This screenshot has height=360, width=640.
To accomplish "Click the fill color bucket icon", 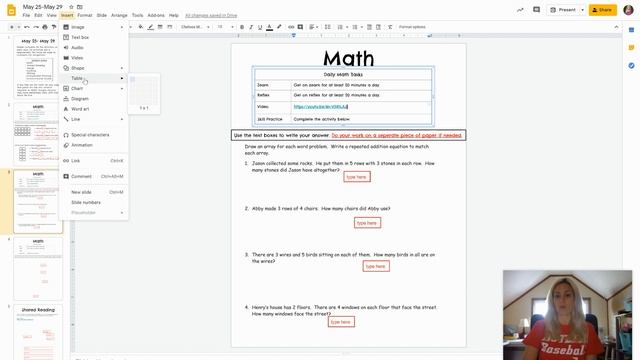I will tap(141, 27).
